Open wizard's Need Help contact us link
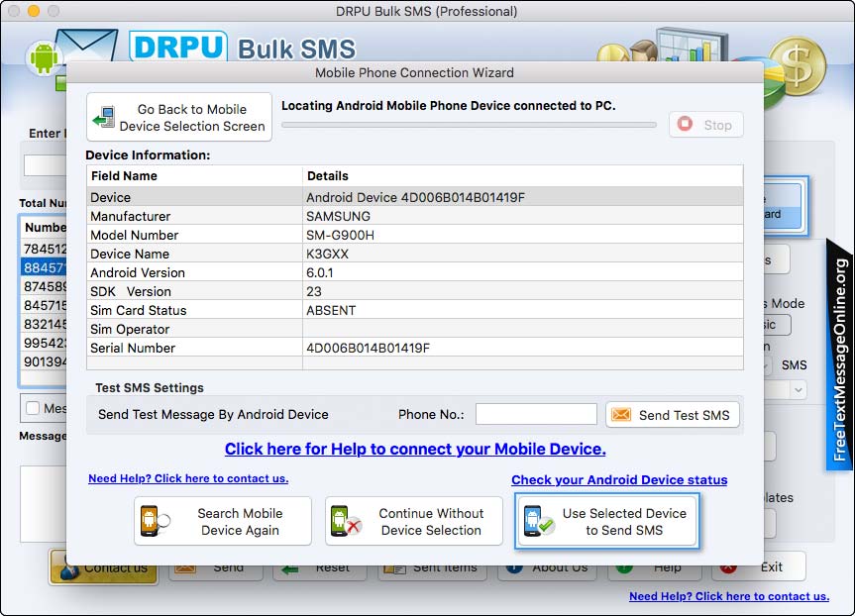855x616 pixels. (x=188, y=478)
